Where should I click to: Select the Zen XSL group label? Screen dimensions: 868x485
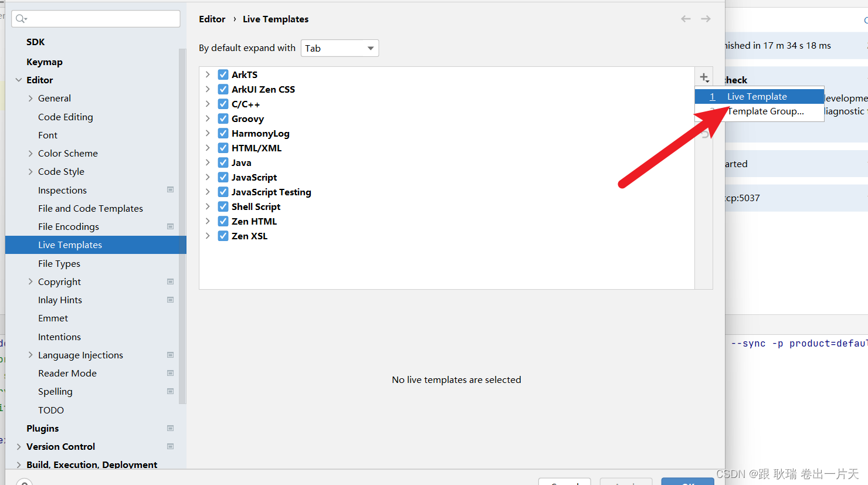[x=249, y=236]
